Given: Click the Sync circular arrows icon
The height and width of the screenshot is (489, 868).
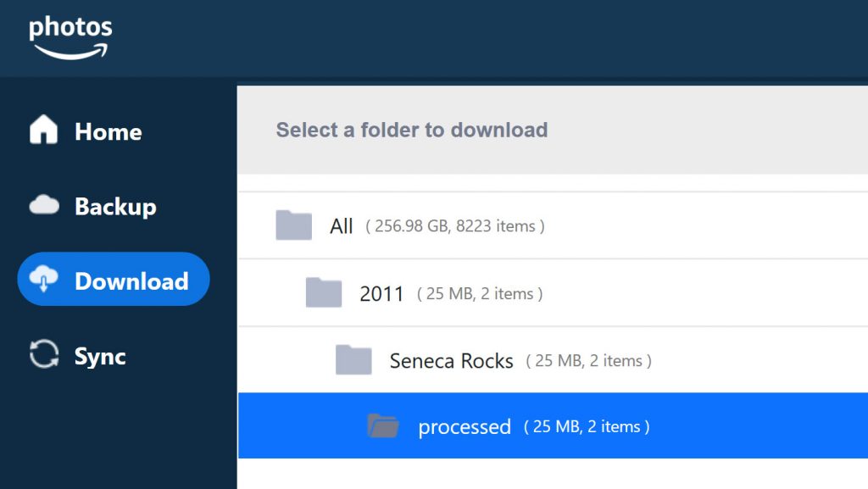Looking at the screenshot, I should [x=44, y=355].
